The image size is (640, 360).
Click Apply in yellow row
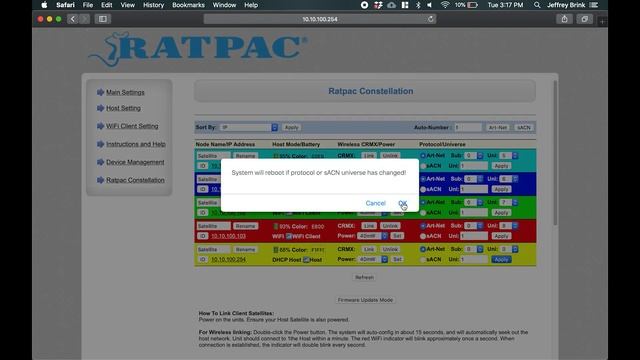coord(501,260)
